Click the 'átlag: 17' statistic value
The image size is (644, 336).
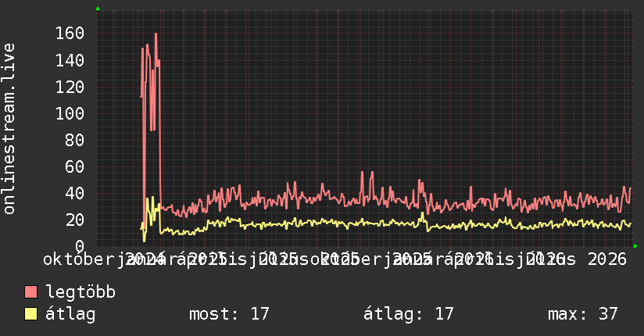[x=408, y=314]
